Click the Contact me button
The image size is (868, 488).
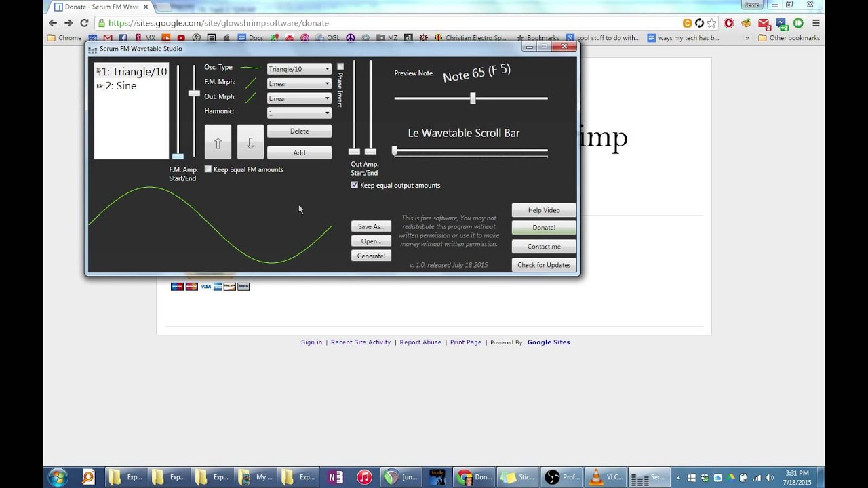[544, 247]
